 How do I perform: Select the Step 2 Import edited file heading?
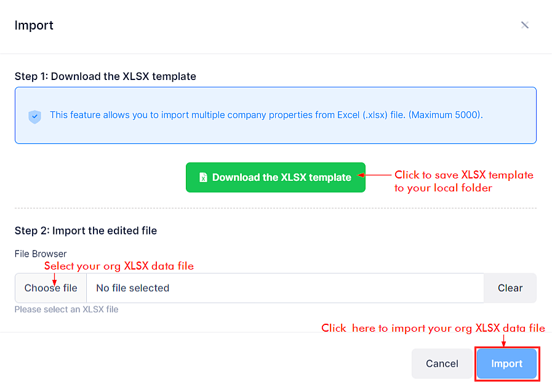coord(86,231)
